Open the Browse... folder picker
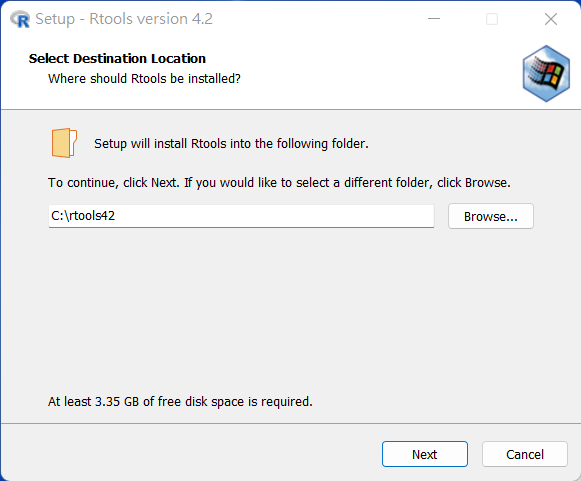The width and height of the screenshot is (581, 481). click(x=491, y=216)
